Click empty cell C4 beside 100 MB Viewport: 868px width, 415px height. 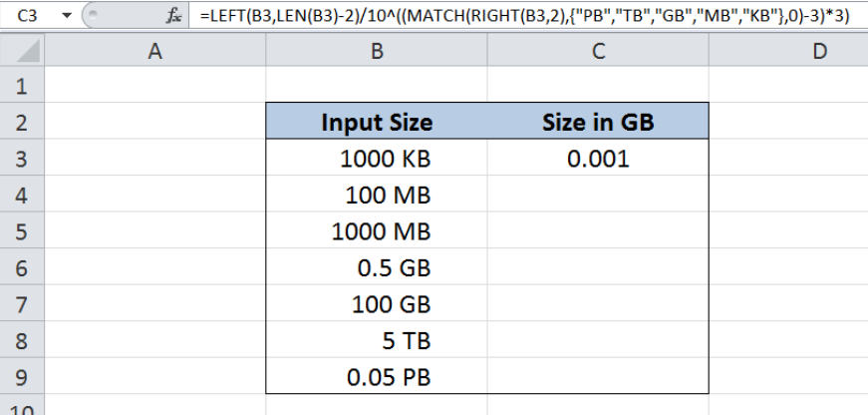(x=598, y=195)
